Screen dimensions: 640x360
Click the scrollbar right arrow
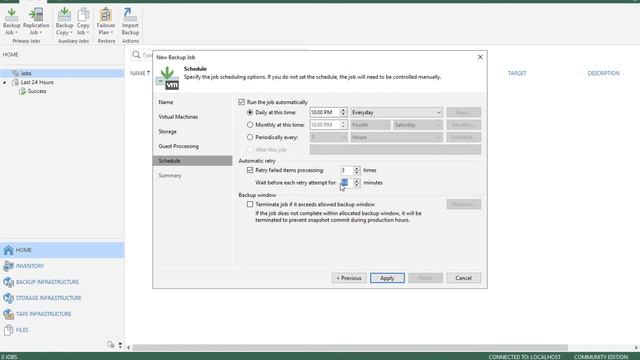pyautogui.click(x=636, y=348)
